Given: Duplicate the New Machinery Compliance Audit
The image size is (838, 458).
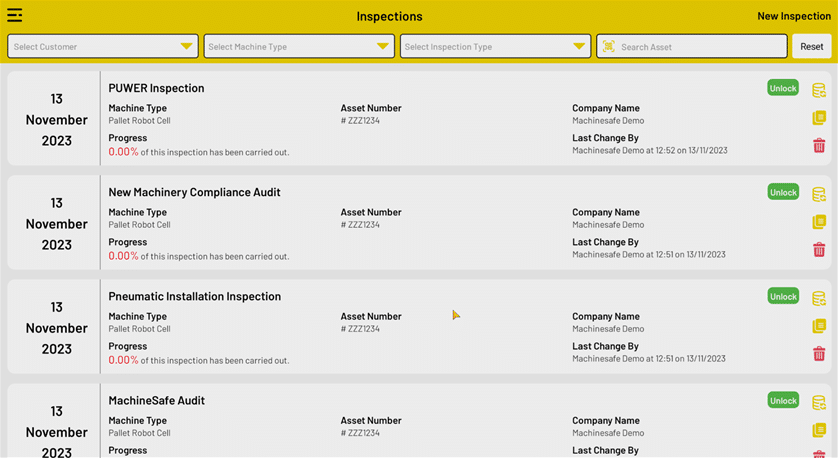Looking at the screenshot, I should click(x=819, y=222).
